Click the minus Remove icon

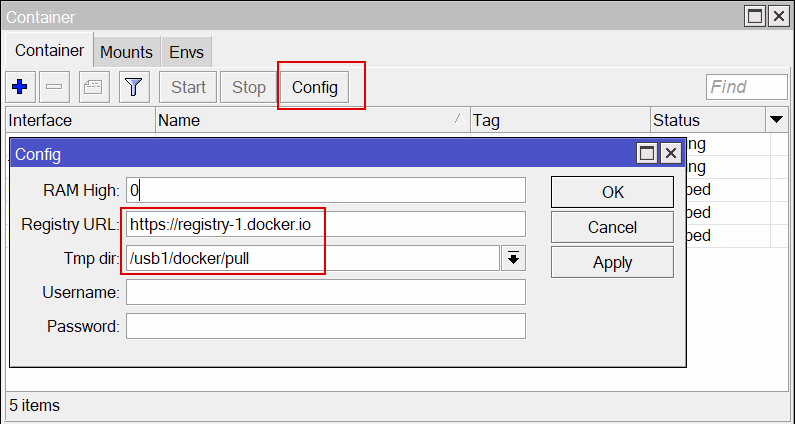(55, 87)
